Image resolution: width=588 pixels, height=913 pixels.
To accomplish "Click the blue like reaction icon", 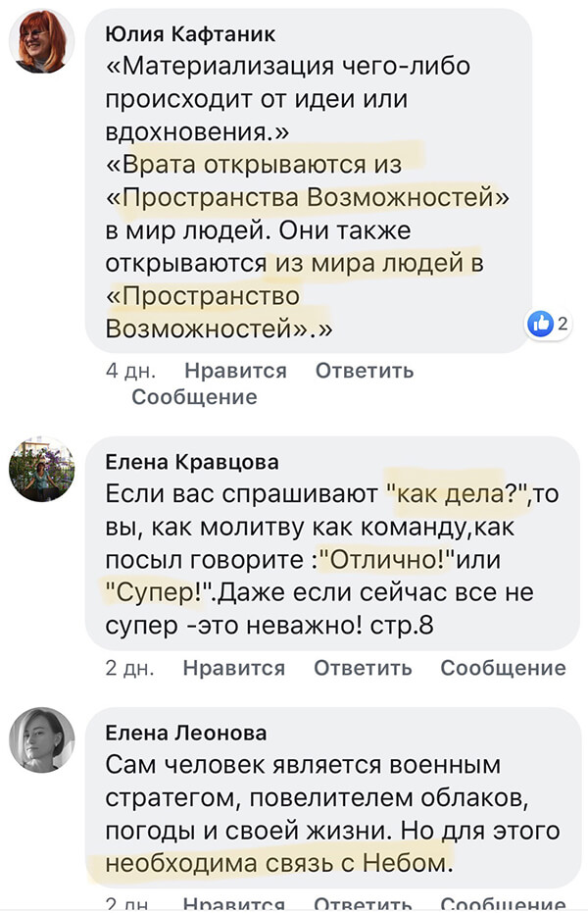I will pos(540,325).
